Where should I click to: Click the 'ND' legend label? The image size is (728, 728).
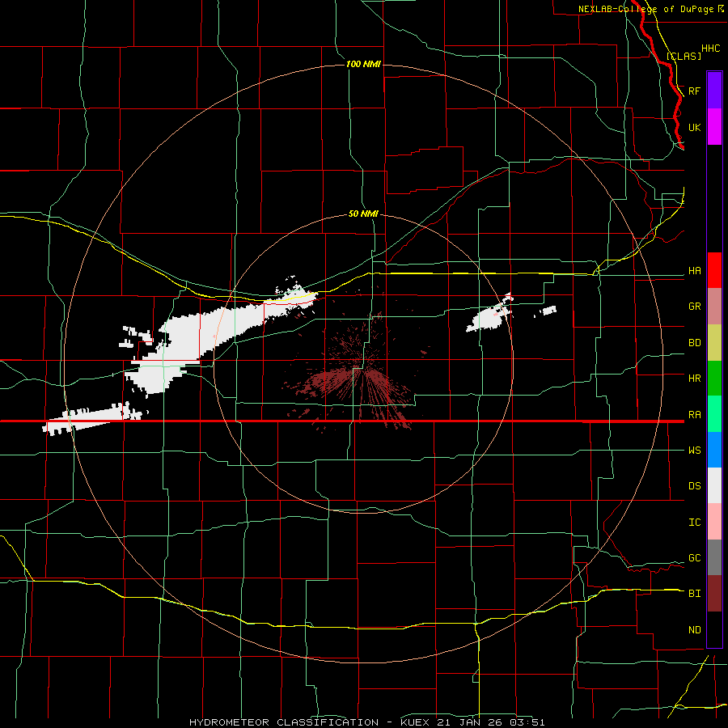click(694, 630)
